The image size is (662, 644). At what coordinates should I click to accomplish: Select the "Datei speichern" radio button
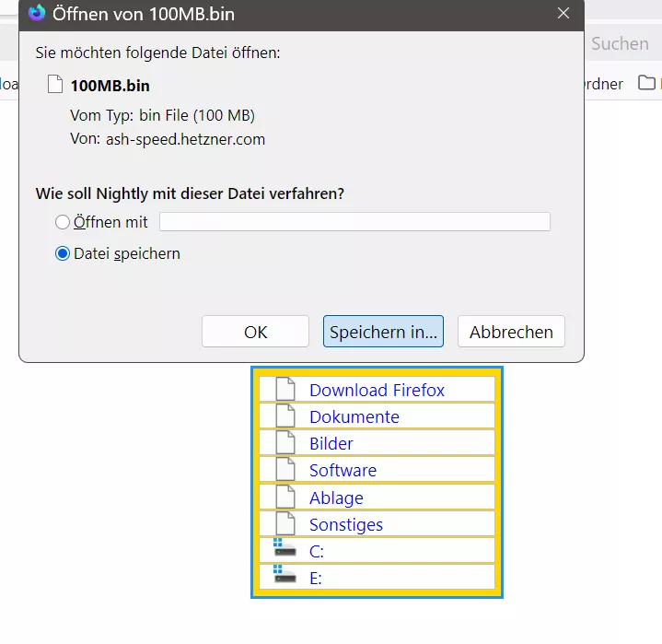[62, 253]
